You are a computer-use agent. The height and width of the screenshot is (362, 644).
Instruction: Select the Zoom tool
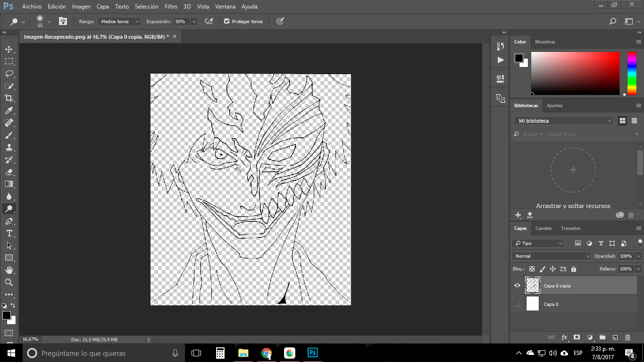click(9, 282)
